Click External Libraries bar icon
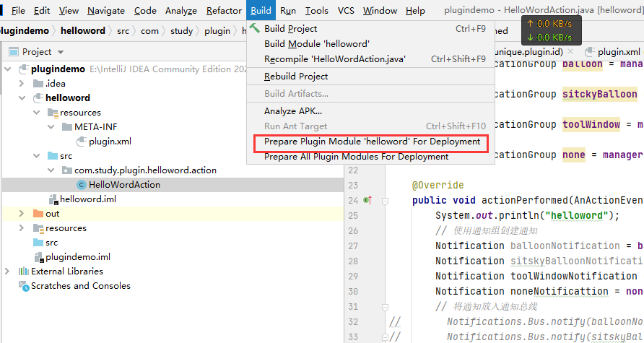Viewport: 644px width, 343px height. [x=23, y=271]
